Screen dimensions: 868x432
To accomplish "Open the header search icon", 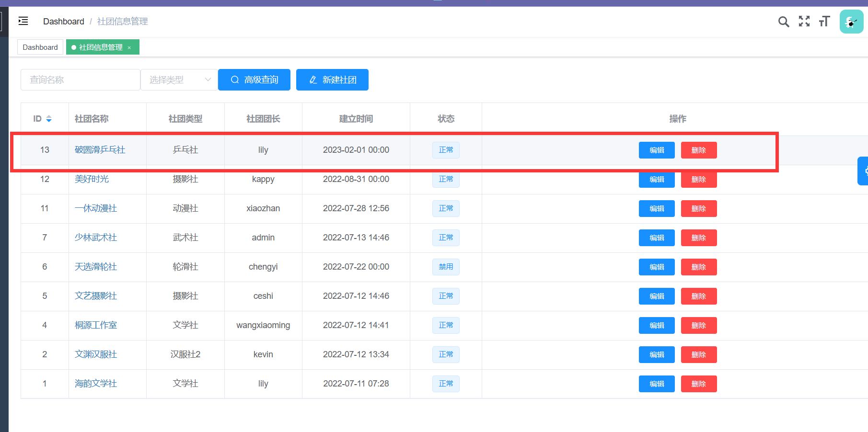I will point(783,22).
